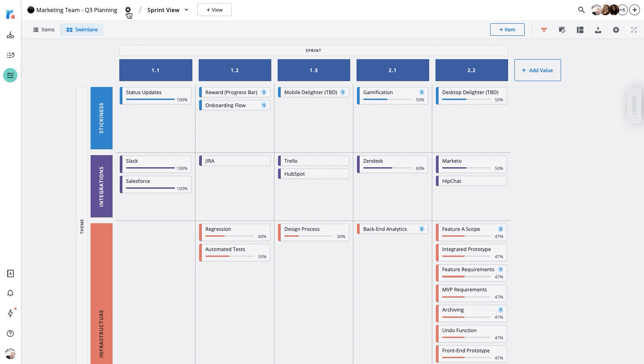This screenshot has width=644, height=364.
Task: Open the JIRA card
Action: click(x=235, y=161)
